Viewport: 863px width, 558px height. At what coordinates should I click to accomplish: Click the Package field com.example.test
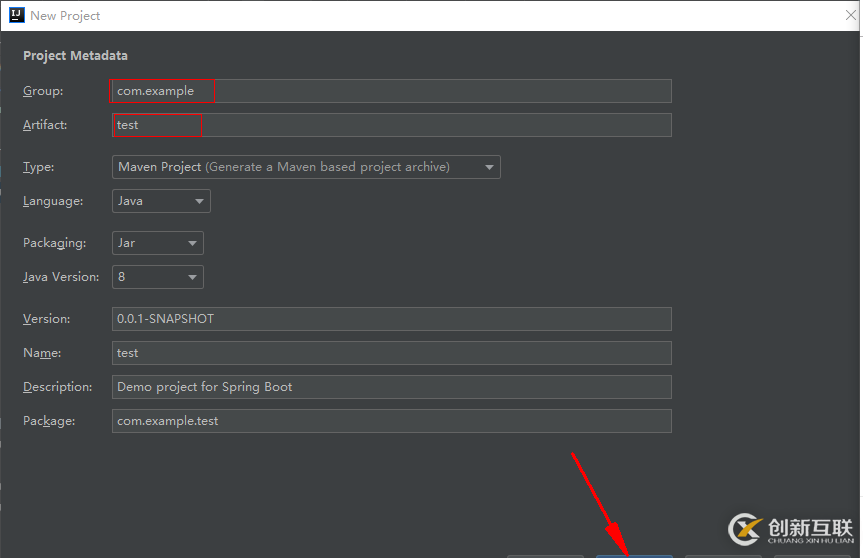pos(391,421)
